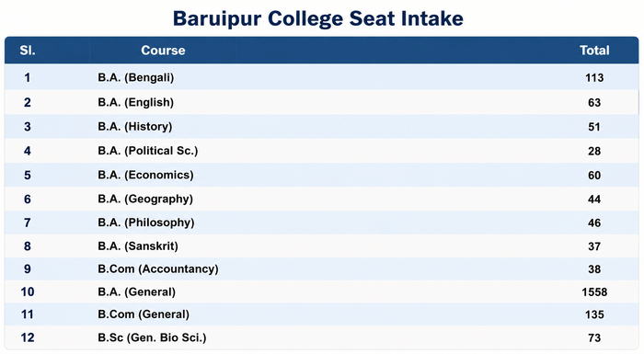Select the B.A. (Political Sc.) entry
The height and width of the screenshot is (354, 644).
point(148,151)
